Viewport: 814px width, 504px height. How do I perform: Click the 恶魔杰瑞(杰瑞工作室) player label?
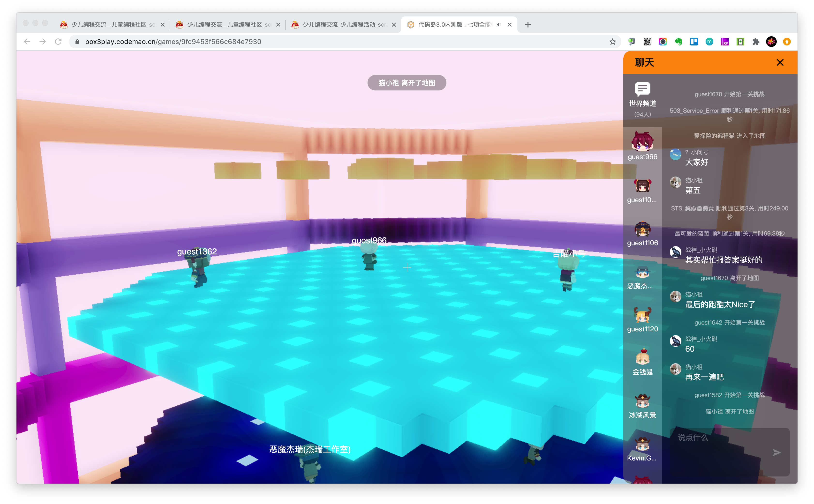point(310,449)
